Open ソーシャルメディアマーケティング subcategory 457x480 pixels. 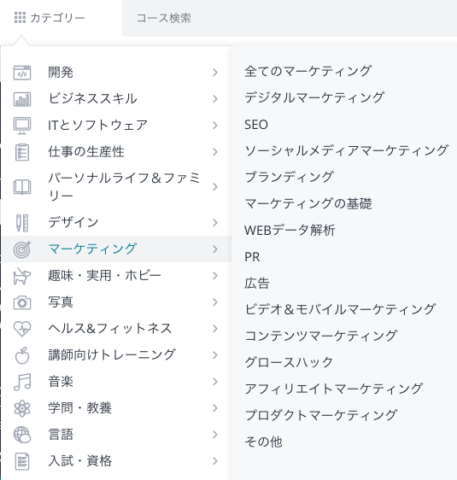pyautogui.click(x=346, y=151)
